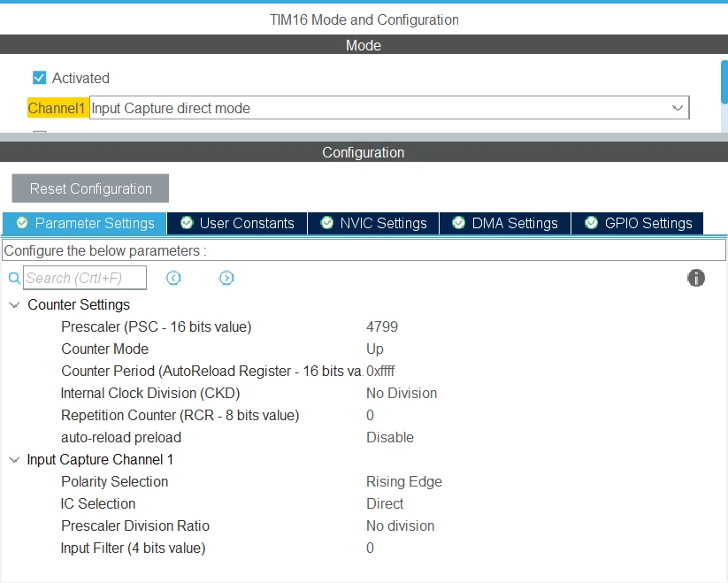Click the Internal Clock Division (CKD) label
Screen dimensions: 728x583
coord(150,393)
